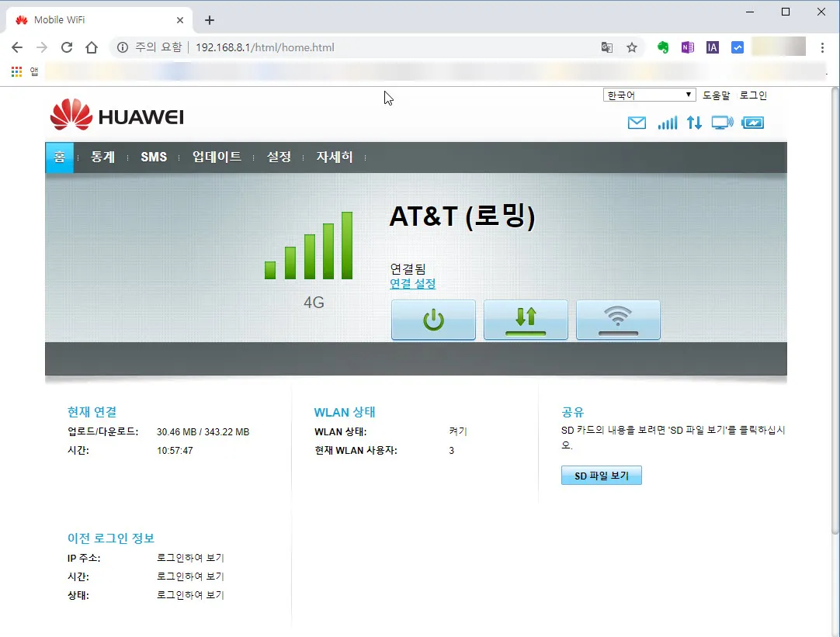Open the Chrome three-dot menu
Image resolution: width=840 pixels, height=637 pixels.
(x=823, y=47)
